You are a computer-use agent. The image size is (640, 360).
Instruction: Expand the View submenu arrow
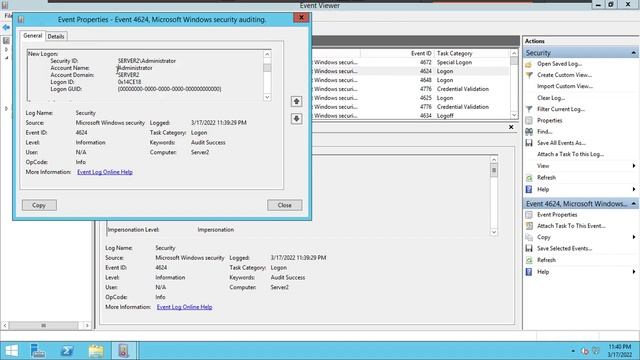[x=634, y=166]
